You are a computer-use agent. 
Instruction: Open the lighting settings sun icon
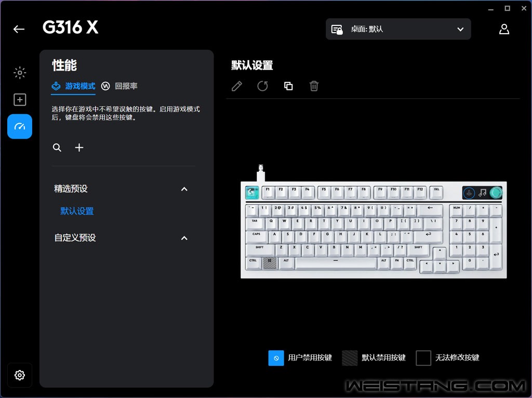(x=20, y=73)
